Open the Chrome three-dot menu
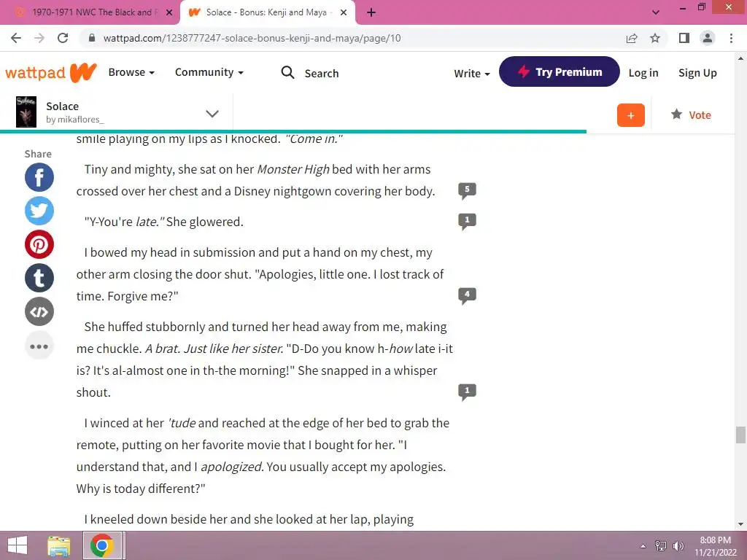The image size is (747, 560). (731, 38)
